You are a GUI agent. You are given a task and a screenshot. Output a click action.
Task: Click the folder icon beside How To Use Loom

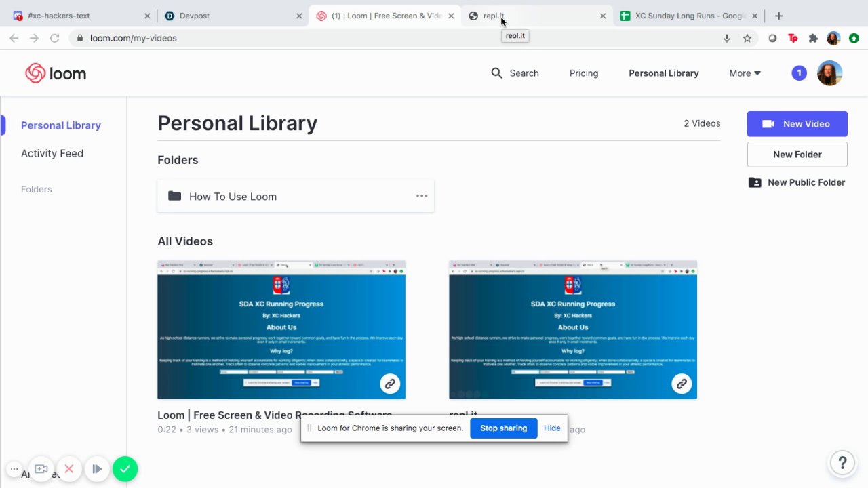click(175, 196)
